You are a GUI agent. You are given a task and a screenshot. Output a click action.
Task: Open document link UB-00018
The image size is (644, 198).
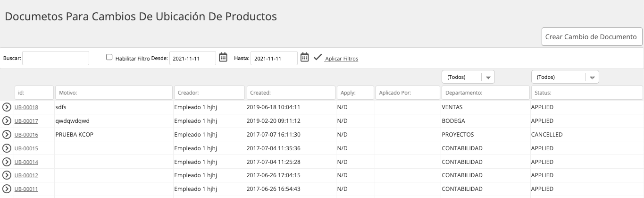(26, 107)
